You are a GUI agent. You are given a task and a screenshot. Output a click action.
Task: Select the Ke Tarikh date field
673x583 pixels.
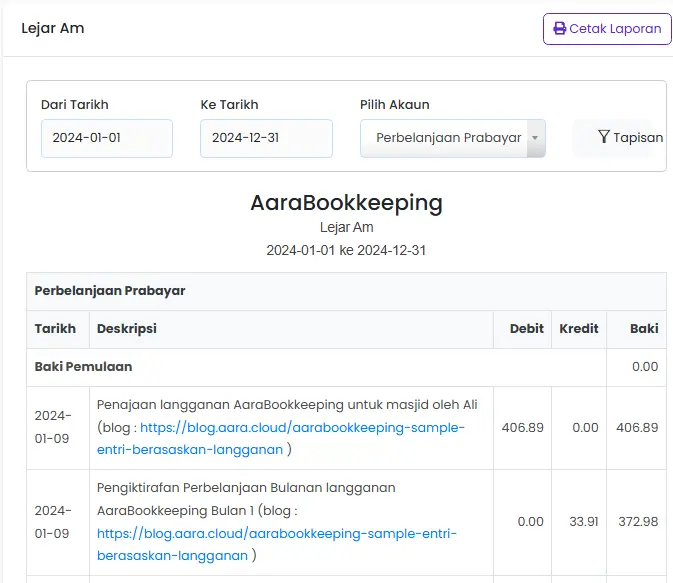(266, 138)
